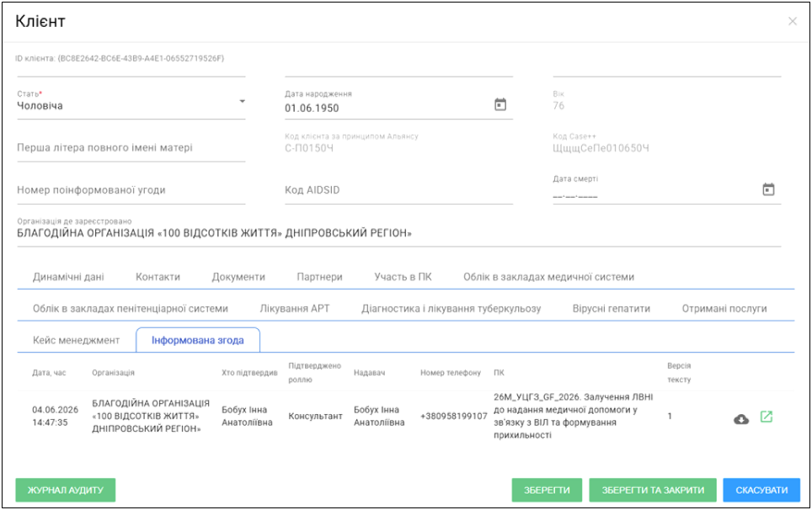Click the Надавач column header

click(x=369, y=373)
